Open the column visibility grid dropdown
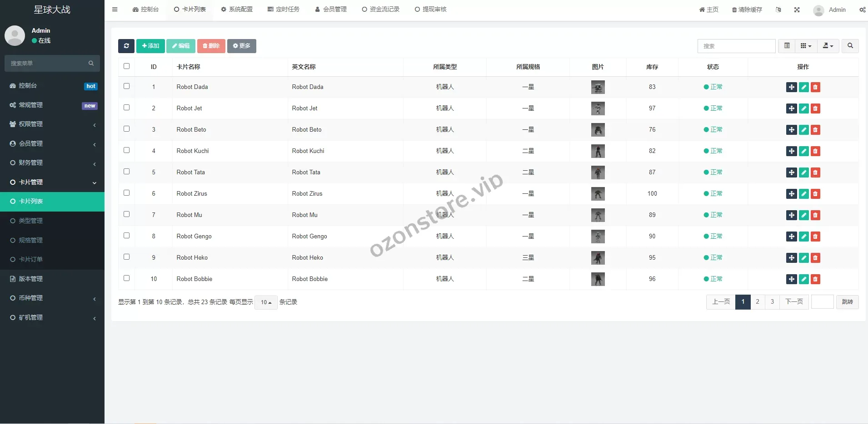Viewport: 868px width, 424px height. click(806, 46)
